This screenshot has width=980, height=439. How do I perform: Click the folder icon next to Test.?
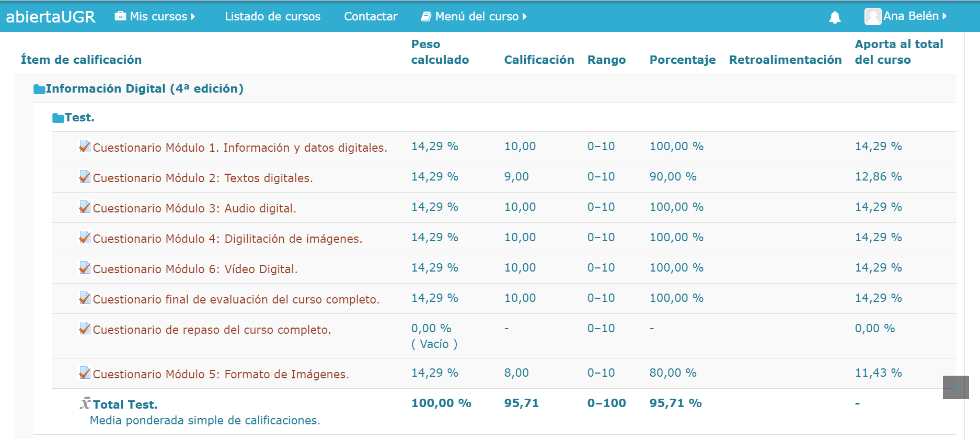point(58,118)
